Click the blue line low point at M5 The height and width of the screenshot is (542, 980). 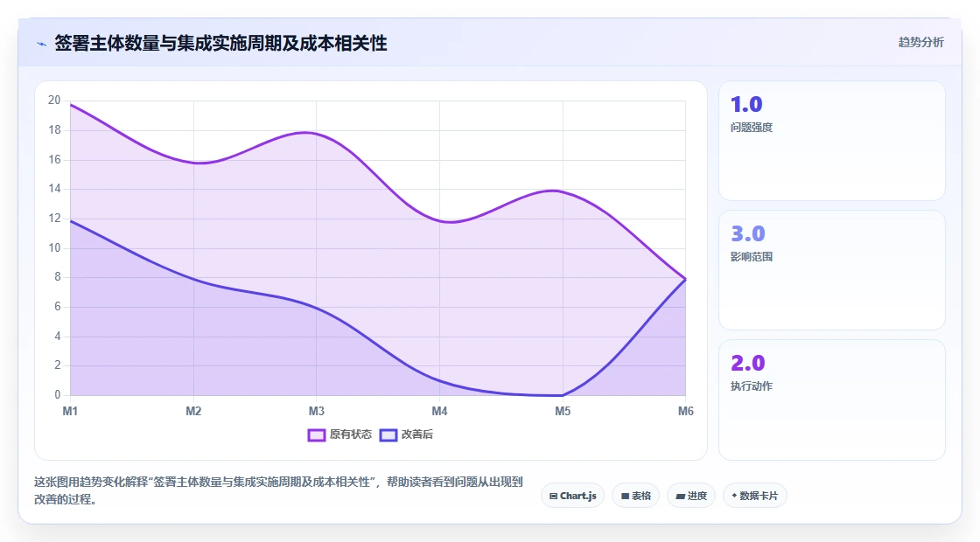(563, 395)
